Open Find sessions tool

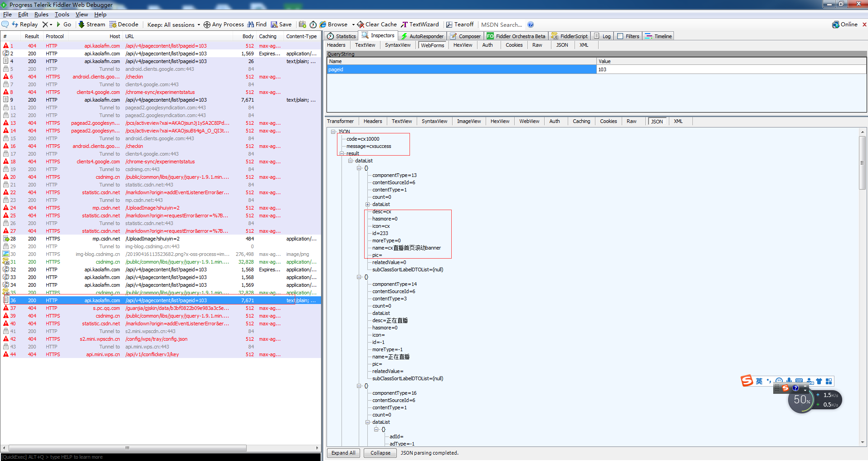(257, 25)
